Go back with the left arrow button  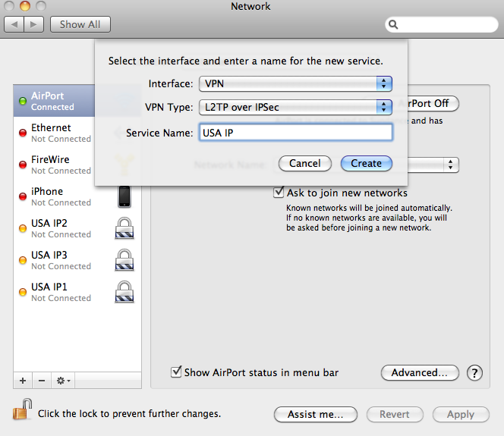click(14, 24)
